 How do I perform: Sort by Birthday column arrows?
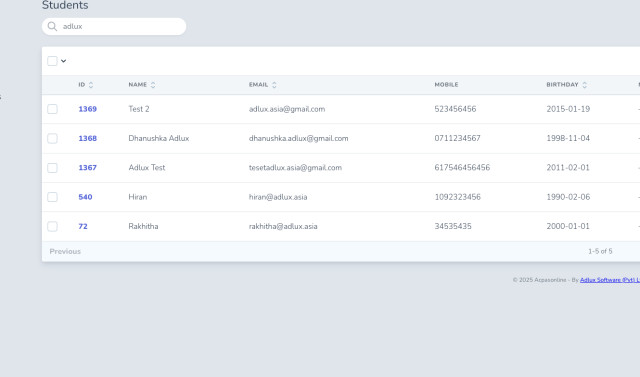click(584, 85)
